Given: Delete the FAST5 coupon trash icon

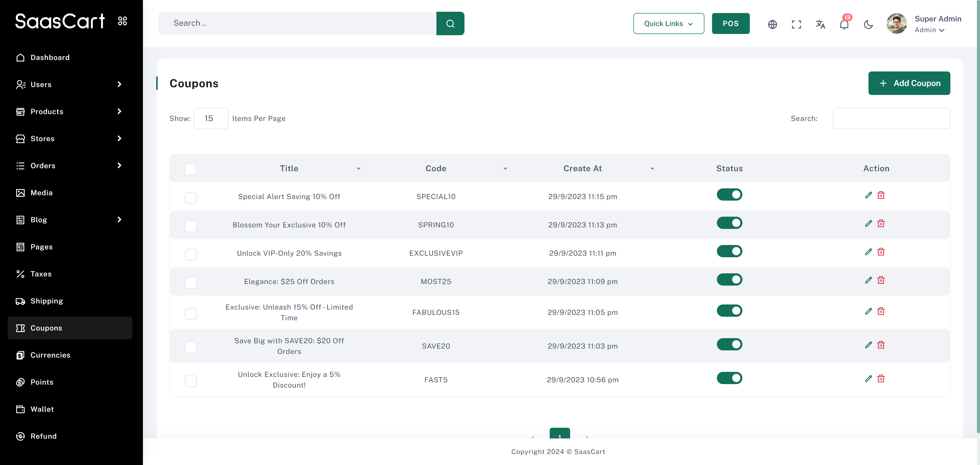Looking at the screenshot, I should 881,379.
